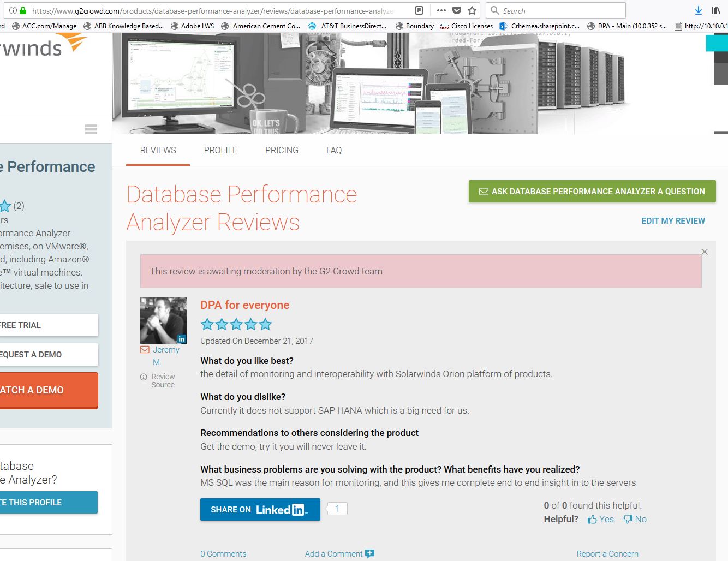Screen dimensions: 728x561
Task: Click the site info icon in the address bar
Action: pyautogui.click(x=13, y=10)
